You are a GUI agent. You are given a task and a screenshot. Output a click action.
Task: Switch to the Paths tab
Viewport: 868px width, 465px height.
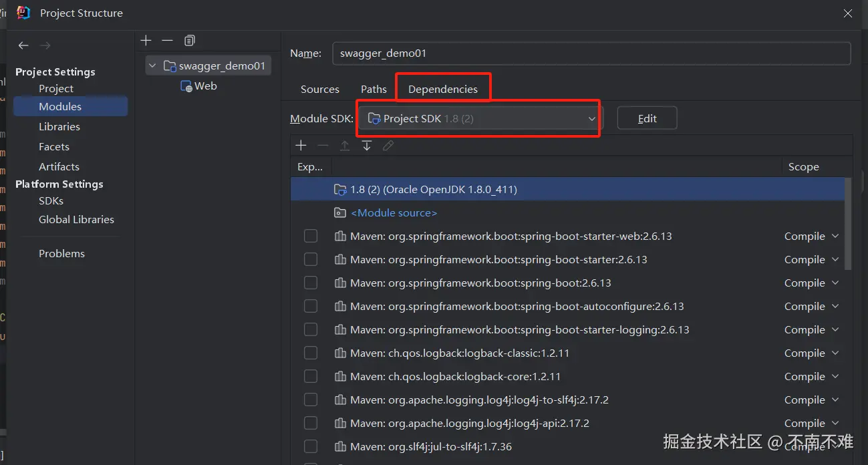tap(374, 89)
